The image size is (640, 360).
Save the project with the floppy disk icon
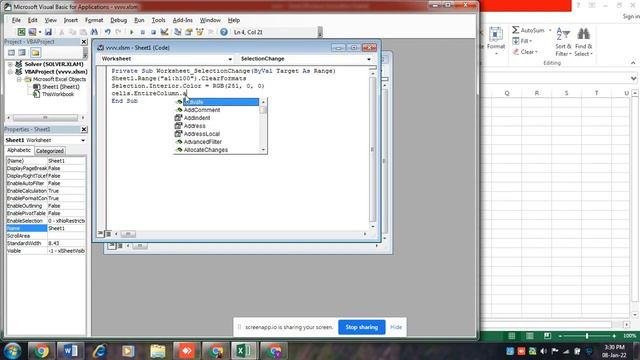click(48, 32)
